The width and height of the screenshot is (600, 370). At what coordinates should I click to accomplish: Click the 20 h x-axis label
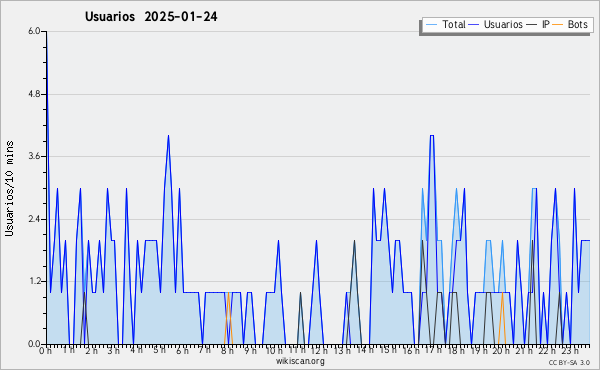[x=501, y=350]
